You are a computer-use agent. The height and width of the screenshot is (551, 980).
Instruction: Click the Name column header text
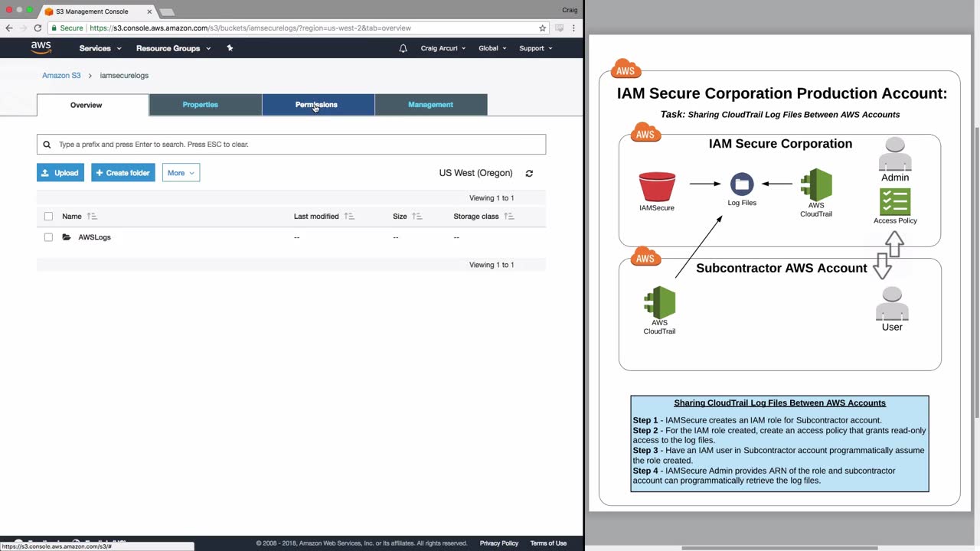pos(71,217)
